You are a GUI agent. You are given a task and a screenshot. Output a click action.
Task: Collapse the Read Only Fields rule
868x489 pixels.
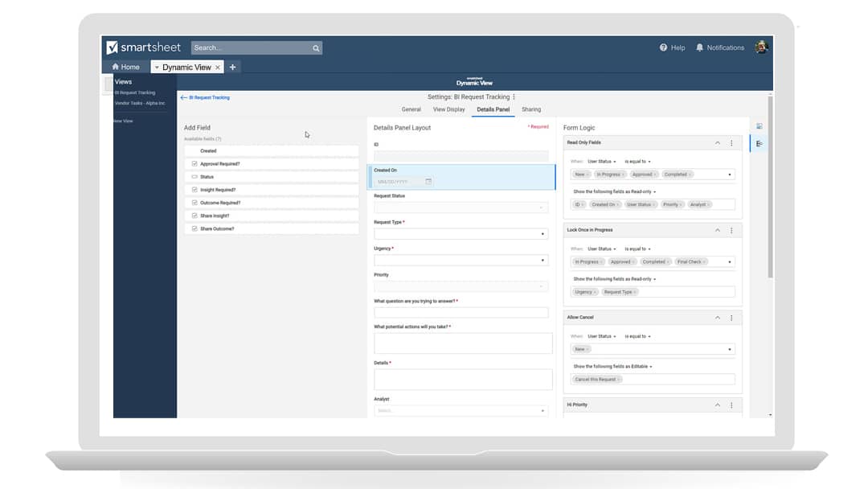click(718, 143)
